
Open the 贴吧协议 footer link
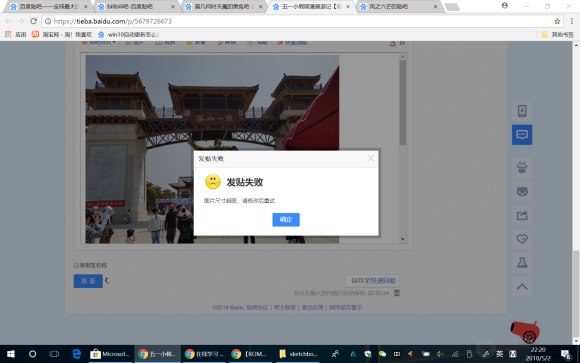coord(257,307)
